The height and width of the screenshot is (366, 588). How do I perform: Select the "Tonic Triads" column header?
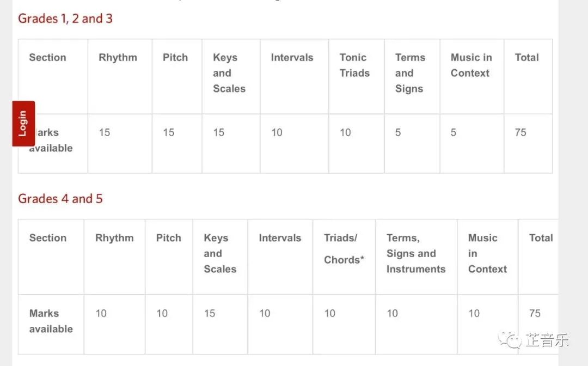click(x=354, y=65)
